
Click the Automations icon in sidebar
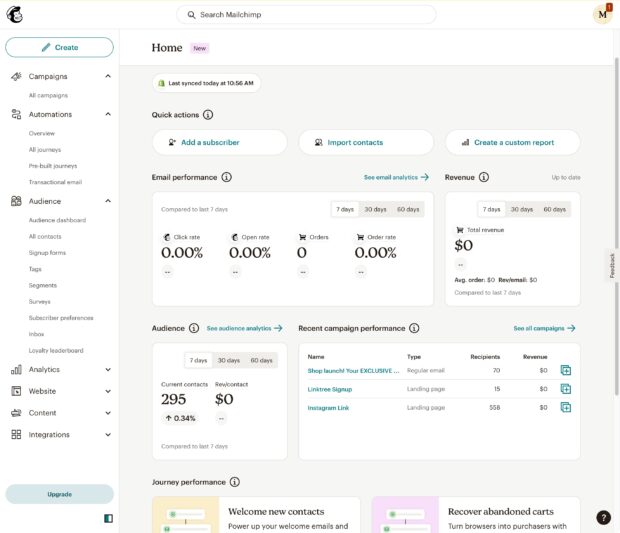pos(16,114)
